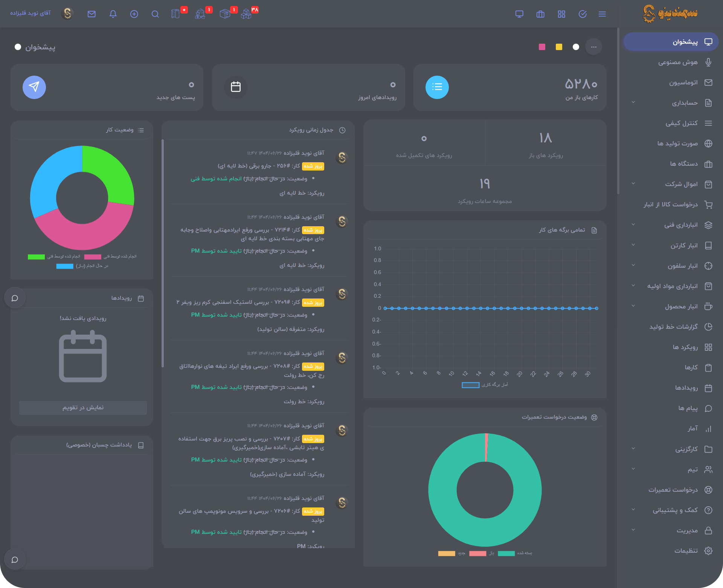Viewport: 723px width, 588px height.
Task: Toggle the 'بسته شده' legend in repair chart
Action: [x=515, y=553]
